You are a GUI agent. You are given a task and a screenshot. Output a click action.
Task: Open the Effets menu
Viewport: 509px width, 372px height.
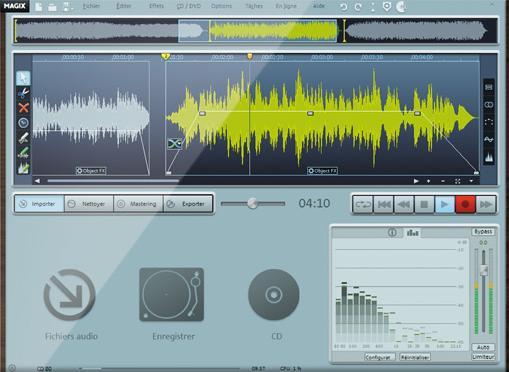156,6
